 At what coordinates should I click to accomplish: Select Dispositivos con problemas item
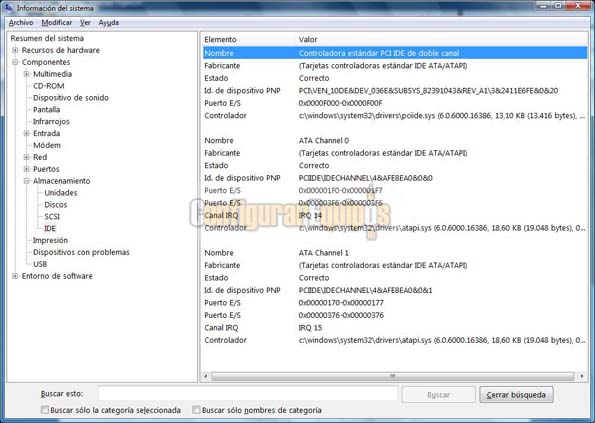point(81,252)
